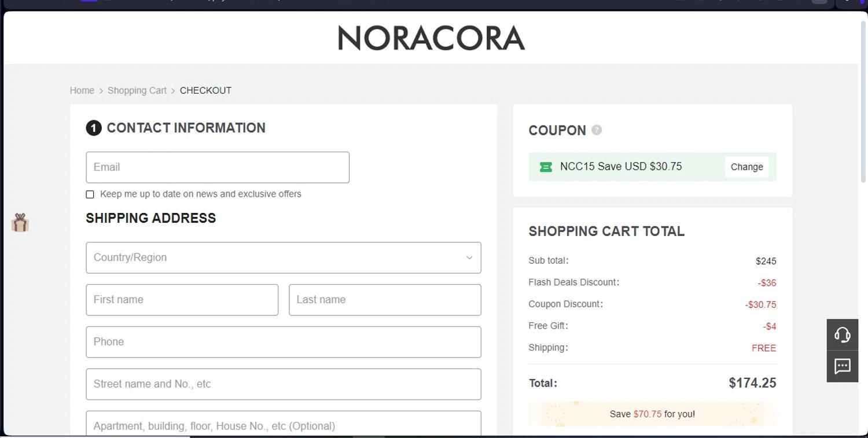This screenshot has height=438, width=868.
Task: Click the Change coupon button
Action: (746, 167)
